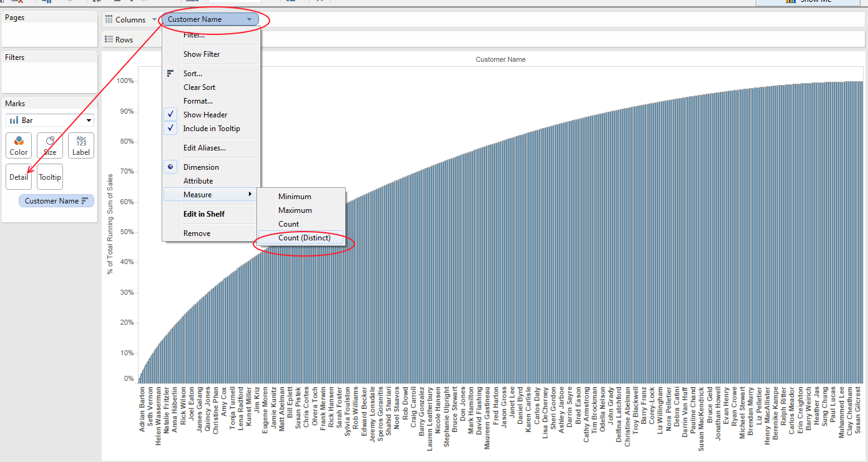Open the Bar mark type dropdown
This screenshot has height=462, width=868.
tap(50, 120)
